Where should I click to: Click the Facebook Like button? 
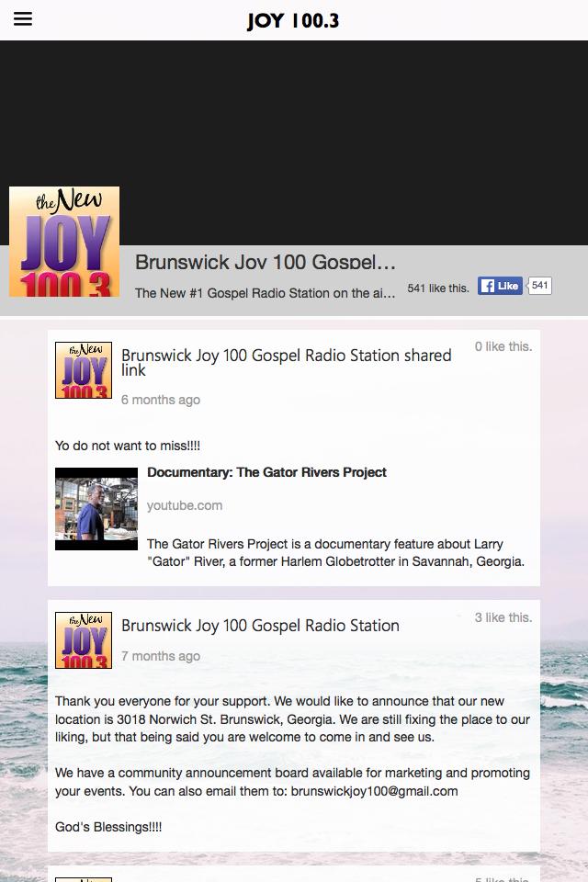(x=500, y=286)
